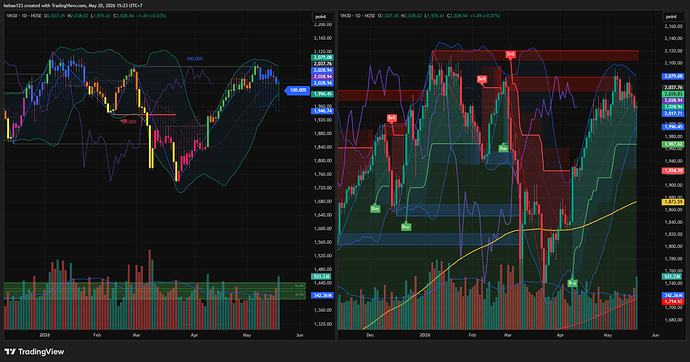Click the red 1,714.52 label on right axis
This screenshot has height=362, width=690.
[x=673, y=301]
